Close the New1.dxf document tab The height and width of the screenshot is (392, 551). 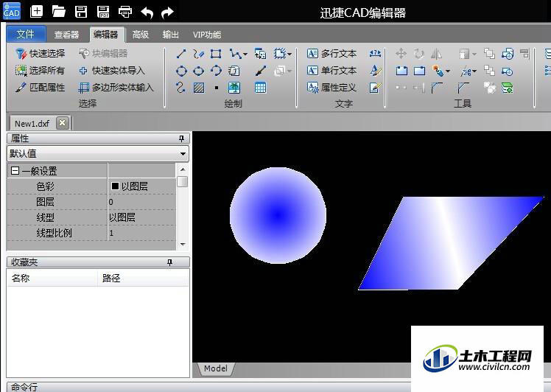coord(62,123)
